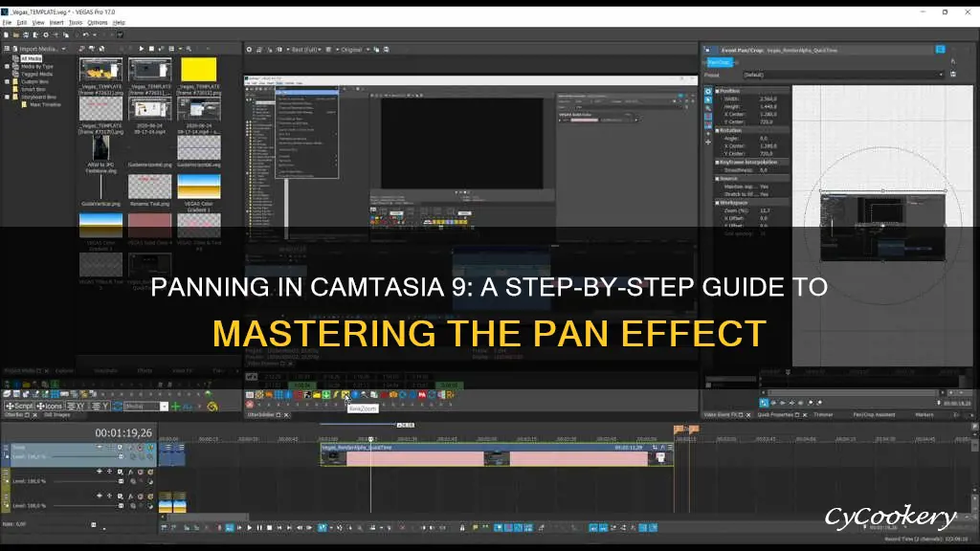980x551 pixels.
Task: Open the View menu
Action: 38,23
